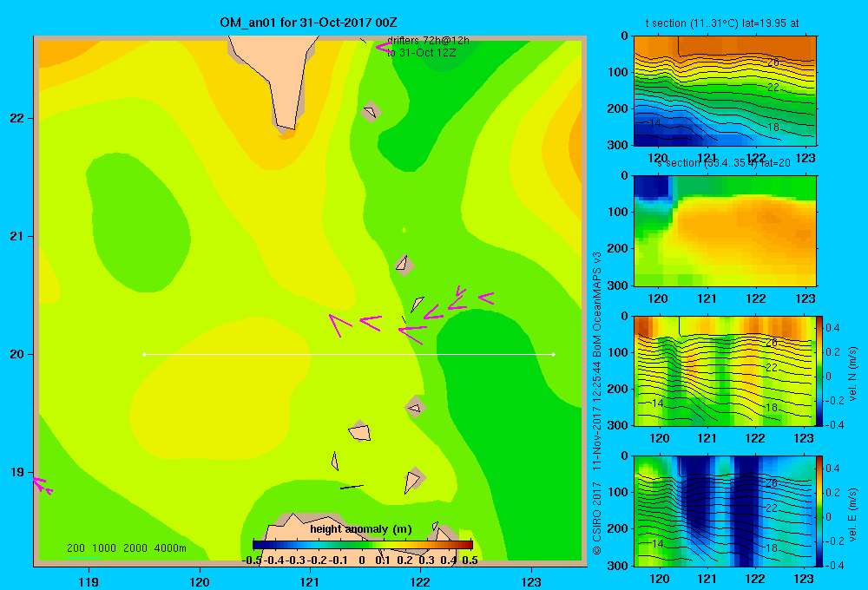Click the "18" contour label in temperature section

pos(773,128)
